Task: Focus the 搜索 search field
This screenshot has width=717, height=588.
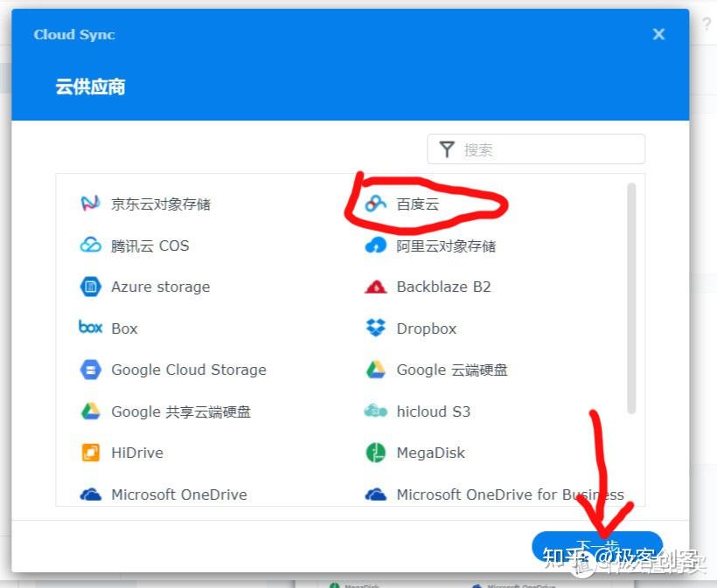Action: pyautogui.click(x=536, y=149)
